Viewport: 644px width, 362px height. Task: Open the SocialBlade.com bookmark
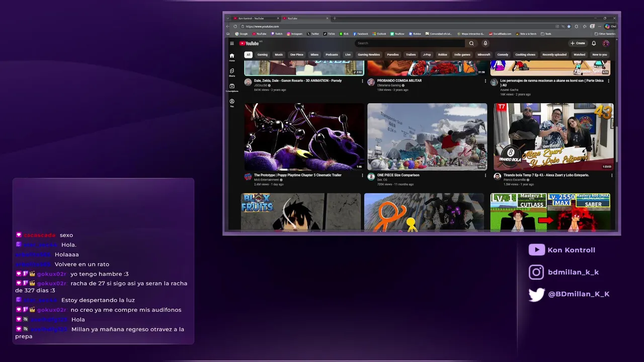coord(499,34)
